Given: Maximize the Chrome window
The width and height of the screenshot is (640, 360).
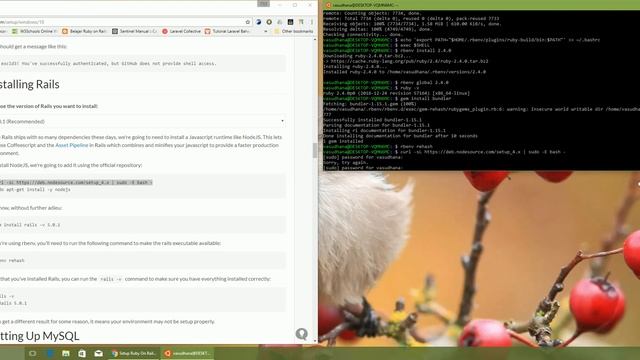Looking at the screenshot, I should [x=295, y=5].
